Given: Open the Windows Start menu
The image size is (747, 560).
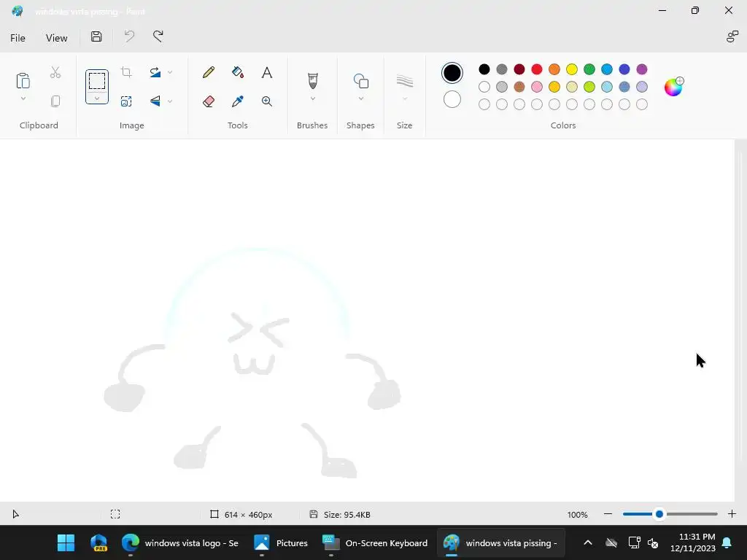Looking at the screenshot, I should [x=66, y=542].
